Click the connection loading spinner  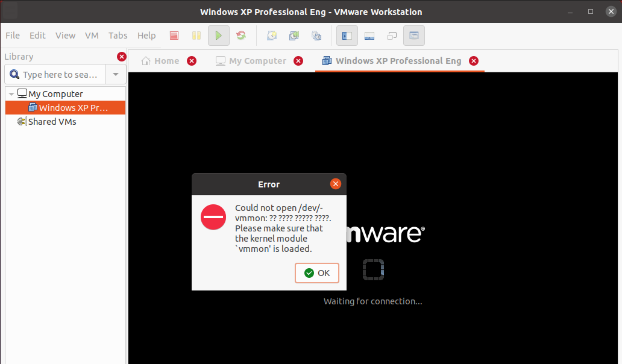coord(373,269)
